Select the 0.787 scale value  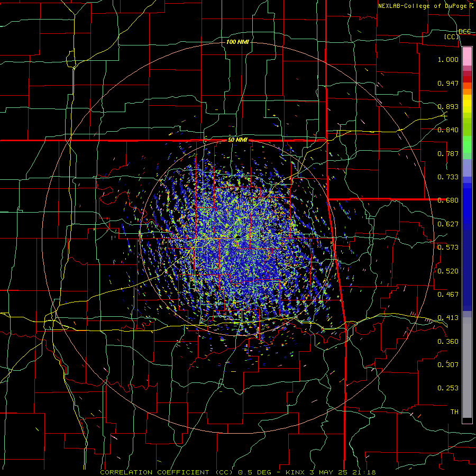[x=448, y=153]
